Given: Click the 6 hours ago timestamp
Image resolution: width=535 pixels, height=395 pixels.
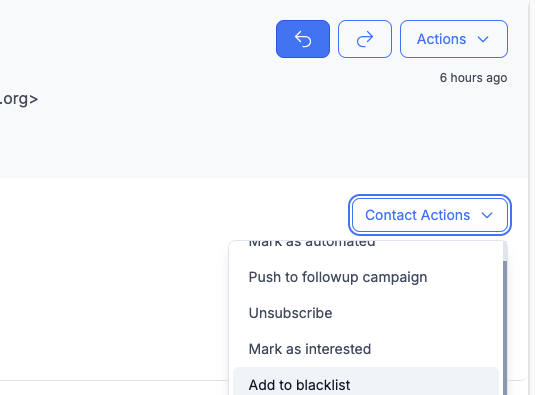Looking at the screenshot, I should tap(473, 78).
